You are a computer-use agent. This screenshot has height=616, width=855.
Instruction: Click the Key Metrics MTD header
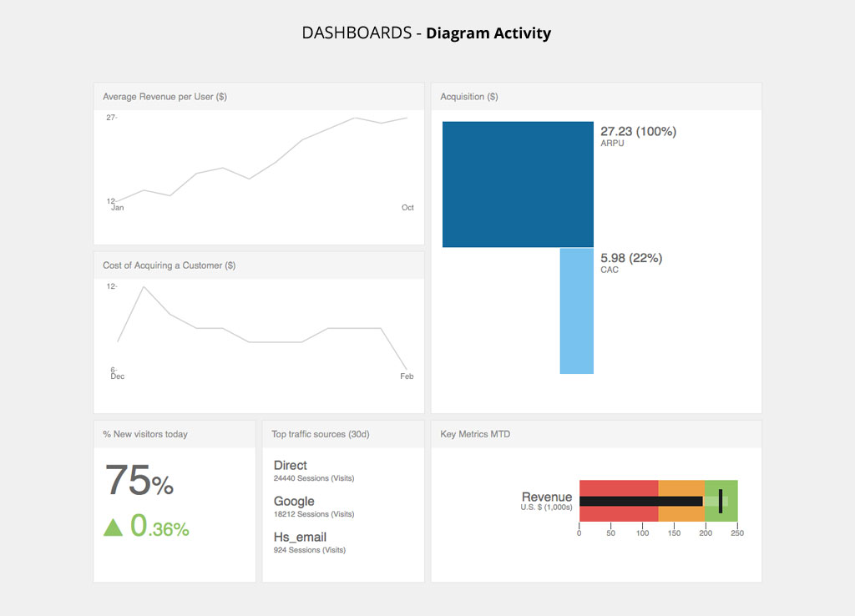tap(475, 434)
